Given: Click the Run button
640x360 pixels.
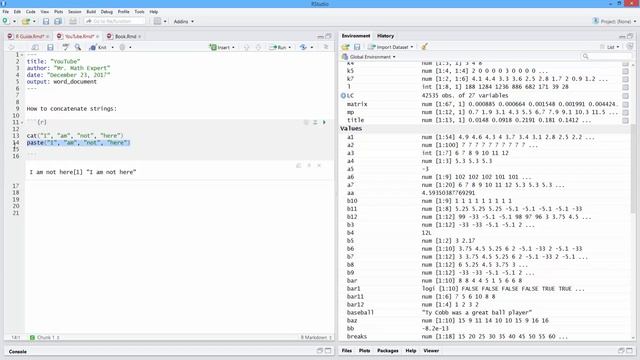Looking at the screenshot, I should click(x=278, y=47).
